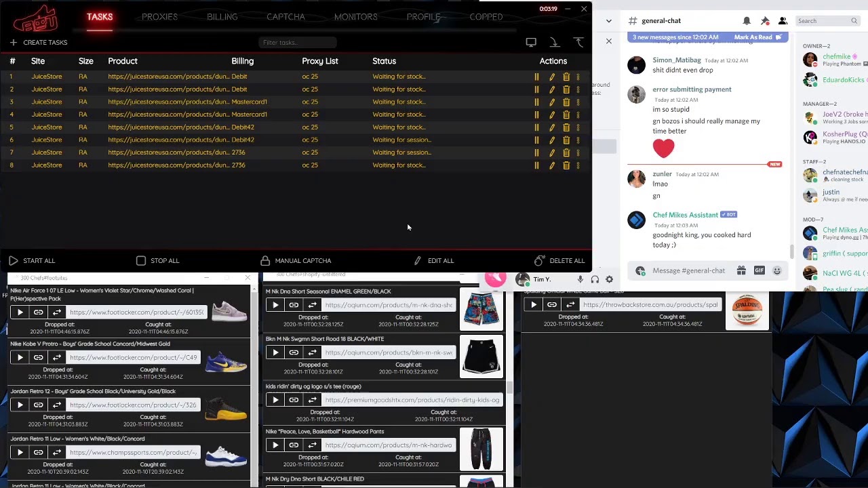This screenshot has width=868, height=488.
Task: Copy the link for the Bkn M Nk Swgmn Short entry
Action: click(x=294, y=352)
